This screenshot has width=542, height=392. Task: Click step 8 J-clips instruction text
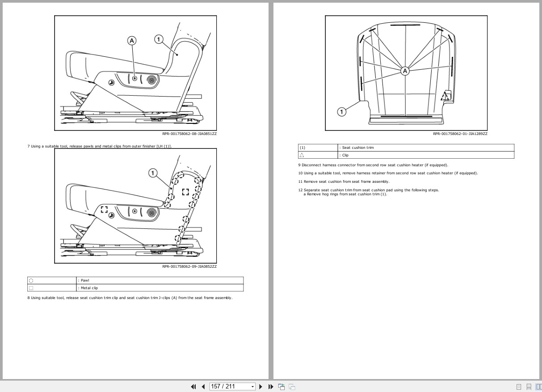point(130,298)
